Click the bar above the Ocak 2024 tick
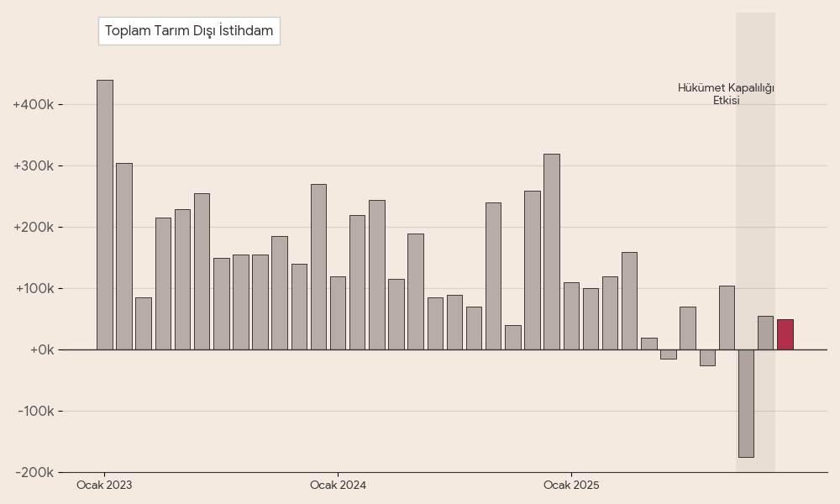The image size is (840, 504). pyautogui.click(x=338, y=312)
